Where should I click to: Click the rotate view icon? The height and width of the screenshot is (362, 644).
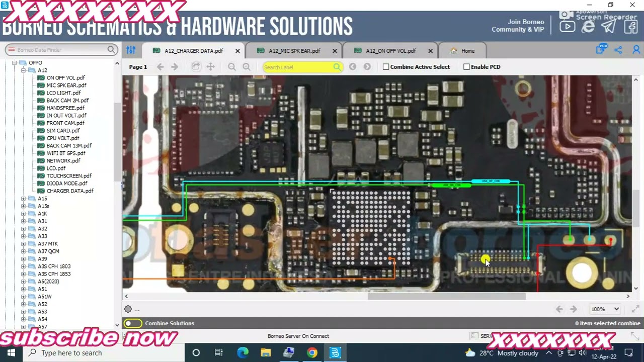pos(196,67)
